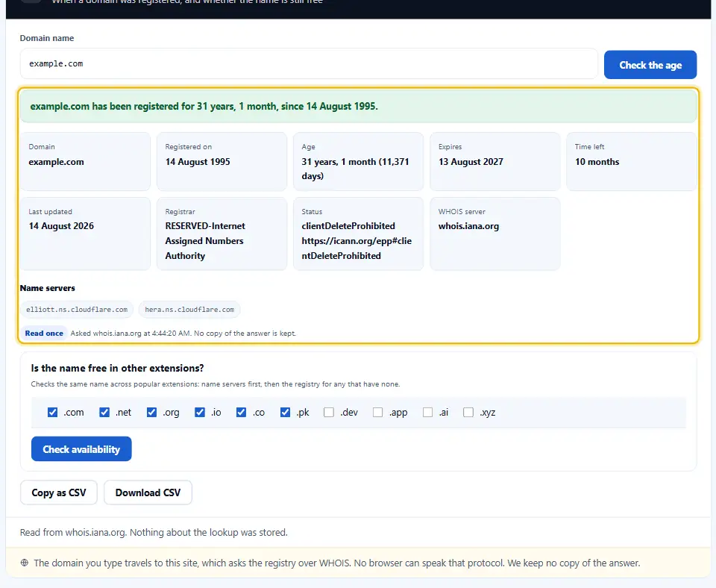
Task: Enable the .ai extension checkbox
Action: (427, 412)
